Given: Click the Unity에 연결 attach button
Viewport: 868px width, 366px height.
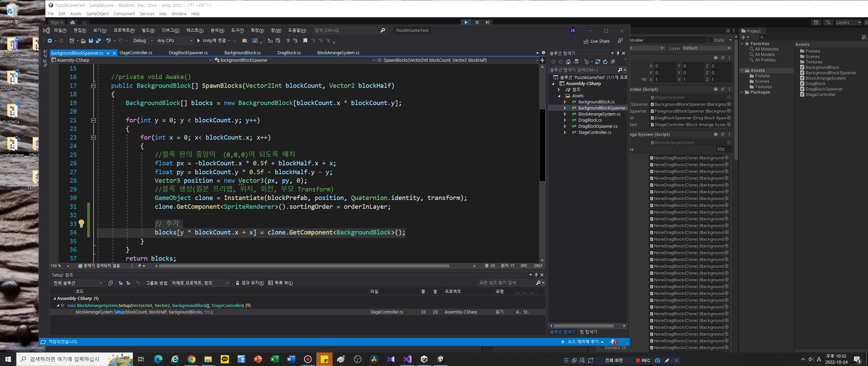Looking at the screenshot, I should (x=212, y=41).
